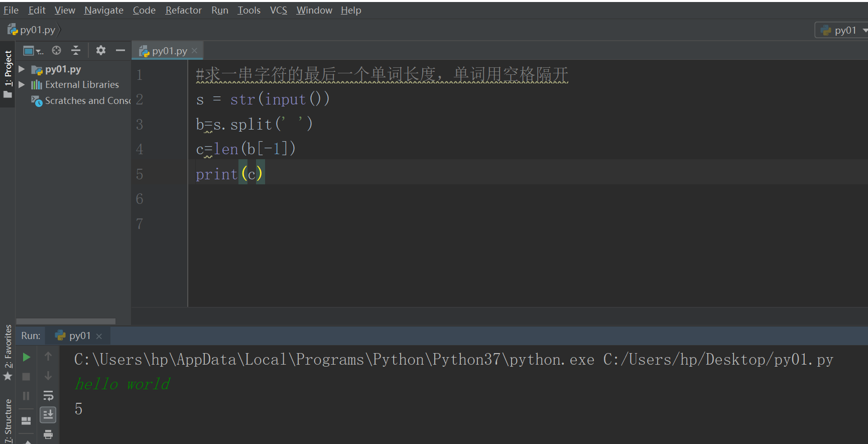This screenshot has height=444, width=868.
Task: Click the split call on line 3
Action: click(251, 124)
